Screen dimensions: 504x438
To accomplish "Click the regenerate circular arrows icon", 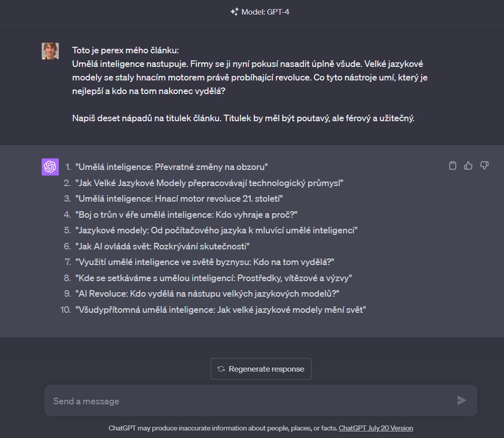I will [221, 369].
